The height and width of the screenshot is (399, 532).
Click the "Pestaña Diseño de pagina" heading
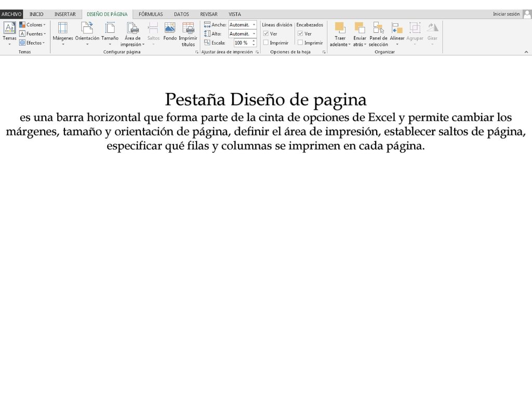pyautogui.click(x=265, y=100)
